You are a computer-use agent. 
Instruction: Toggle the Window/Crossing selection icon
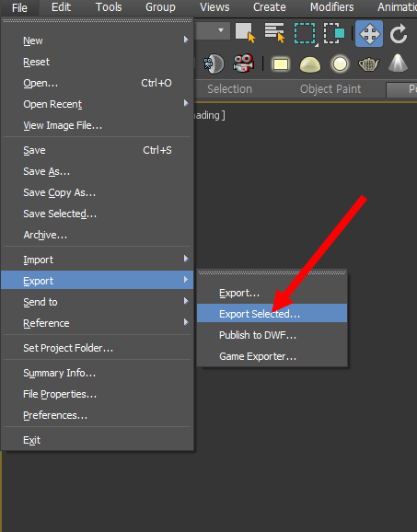[x=334, y=33]
